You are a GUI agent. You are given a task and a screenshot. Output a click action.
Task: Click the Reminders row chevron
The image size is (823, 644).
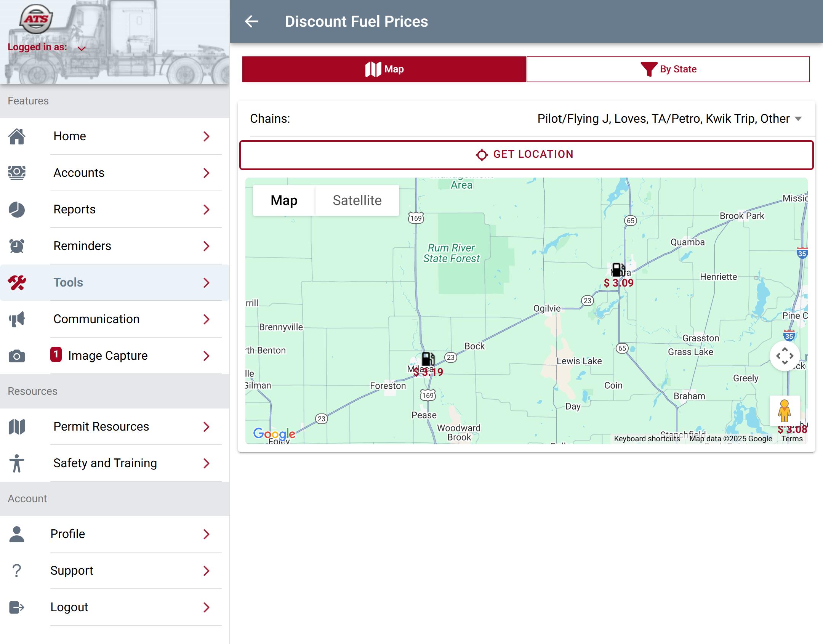[207, 246]
